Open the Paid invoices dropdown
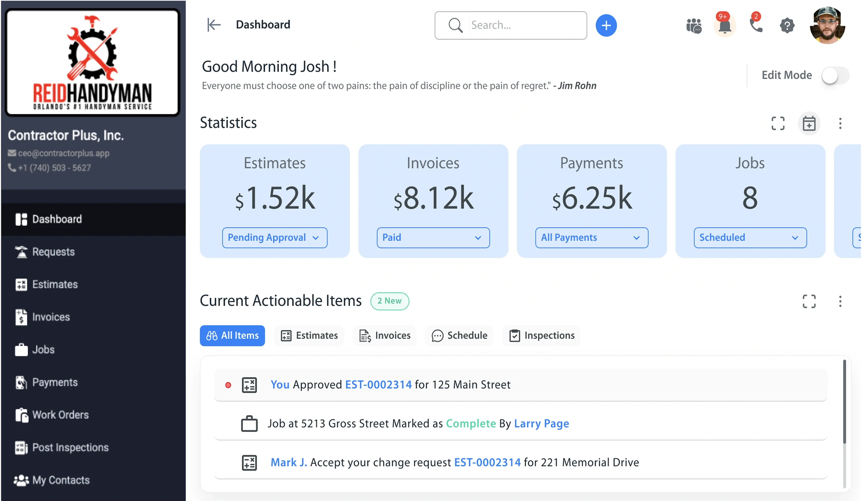 pyautogui.click(x=433, y=238)
